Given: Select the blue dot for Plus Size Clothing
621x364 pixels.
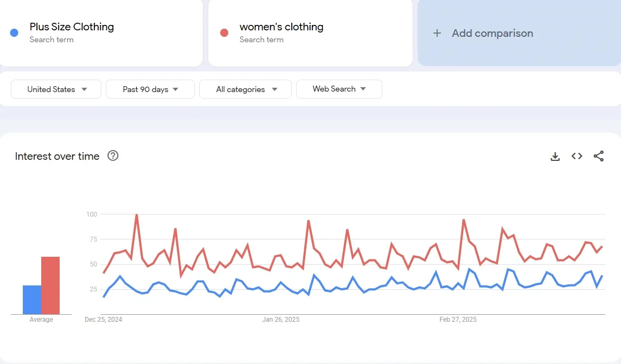Looking at the screenshot, I should (12, 33).
